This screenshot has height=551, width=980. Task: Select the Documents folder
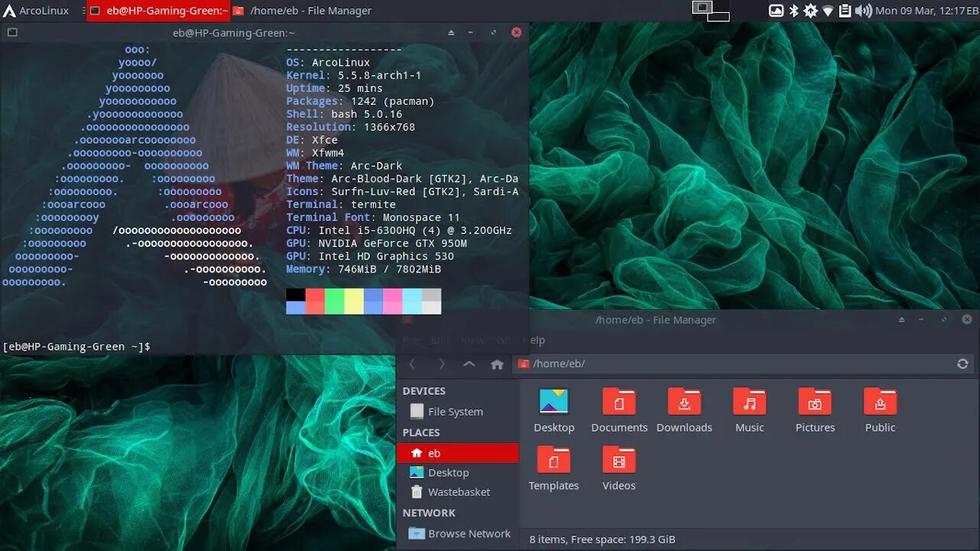point(619,411)
